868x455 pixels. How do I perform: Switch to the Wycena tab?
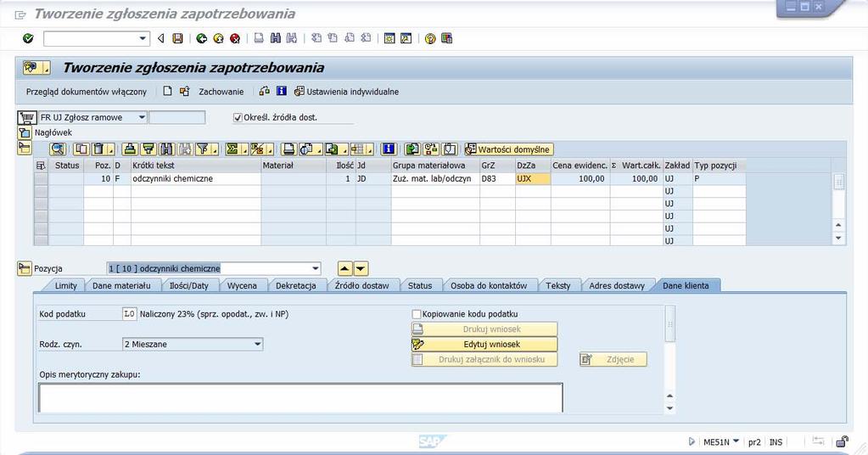pyautogui.click(x=242, y=285)
